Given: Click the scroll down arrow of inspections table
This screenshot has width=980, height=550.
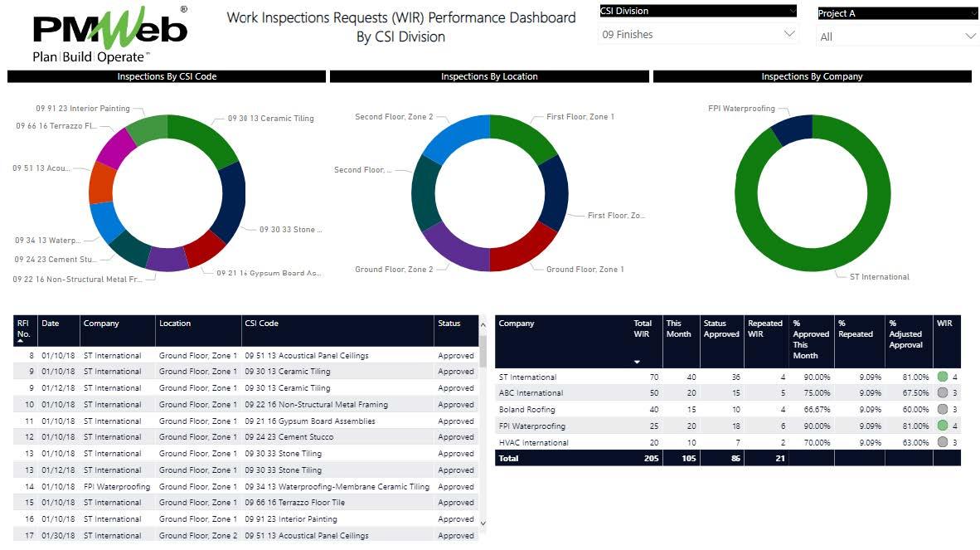Looking at the screenshot, I should tap(483, 523).
